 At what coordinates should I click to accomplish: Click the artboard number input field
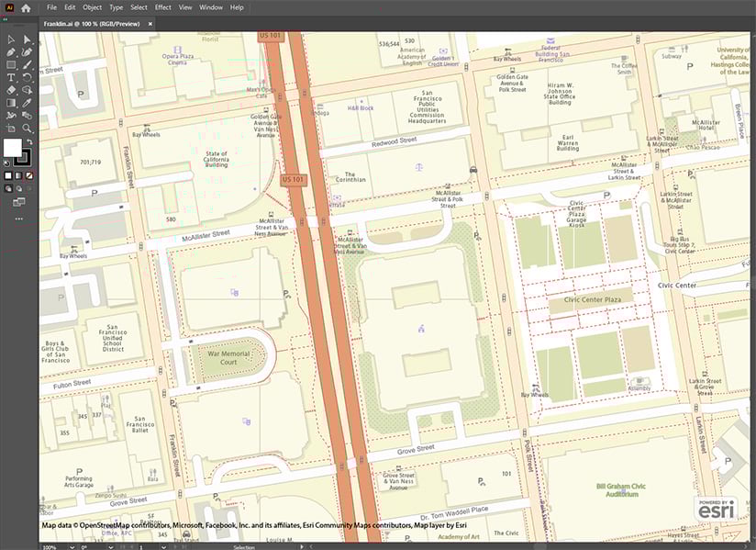click(x=141, y=544)
